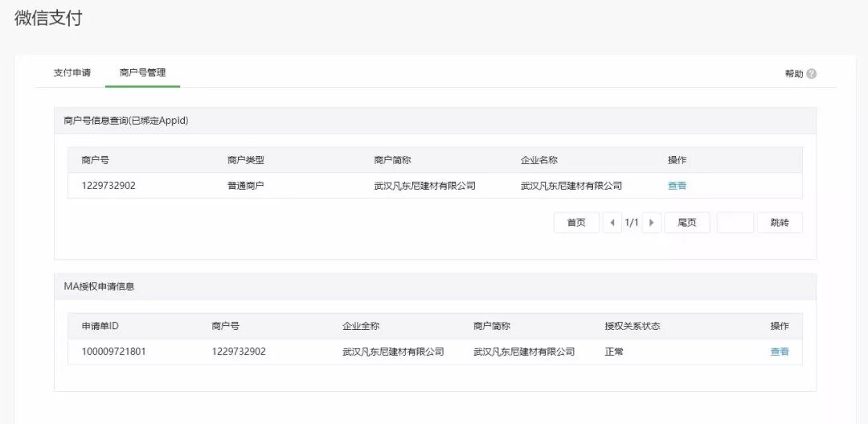The width and height of the screenshot is (868, 424).
Task: Select merchant number 1229732902 in top table
Action: (x=108, y=186)
